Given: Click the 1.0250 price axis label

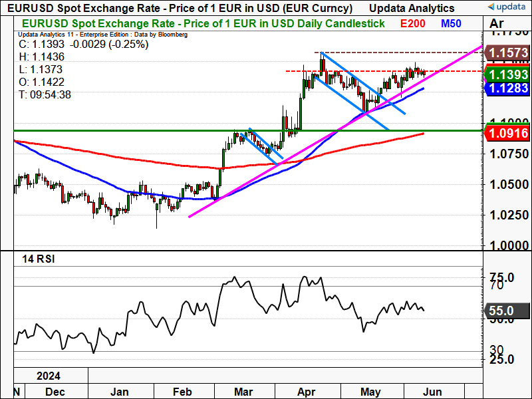Looking at the screenshot, I should click(x=509, y=215).
